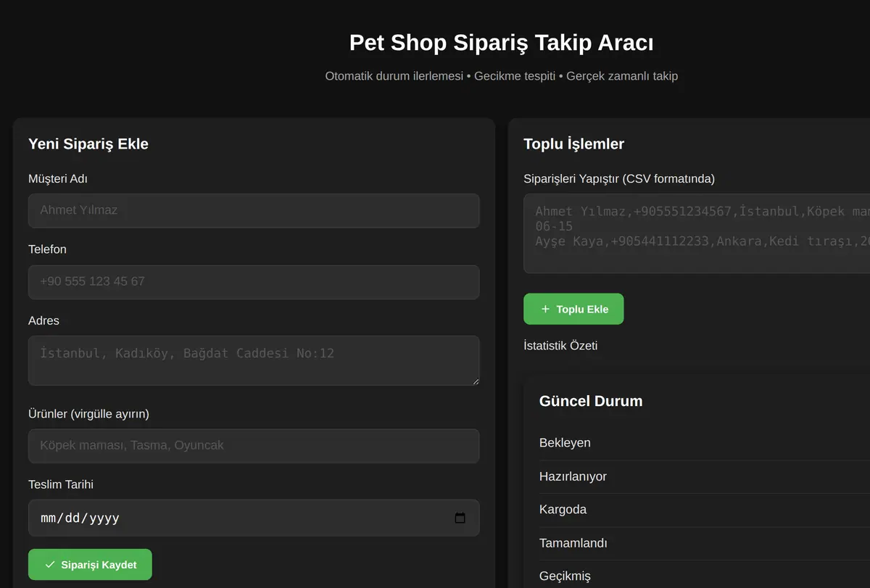The width and height of the screenshot is (870, 588).
Task: Click the İstatistik Özeti label
Action: [560, 346]
